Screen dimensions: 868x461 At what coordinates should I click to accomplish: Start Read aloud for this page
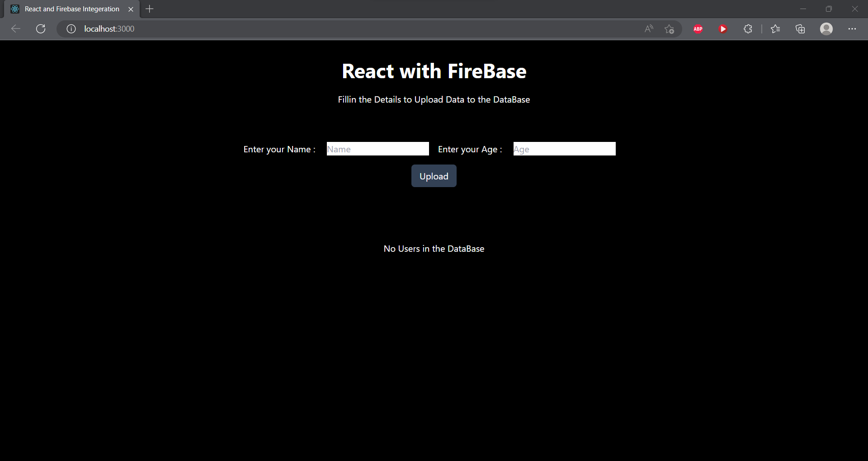[649, 28]
